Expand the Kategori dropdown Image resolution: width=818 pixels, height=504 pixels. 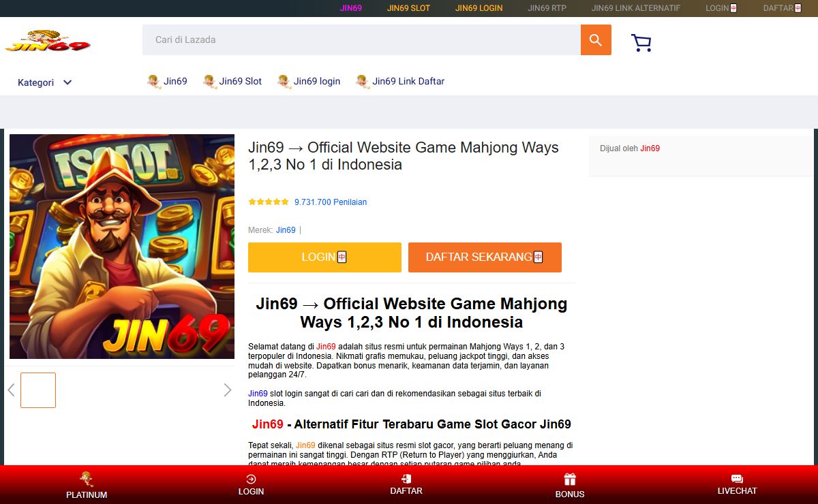pos(45,82)
